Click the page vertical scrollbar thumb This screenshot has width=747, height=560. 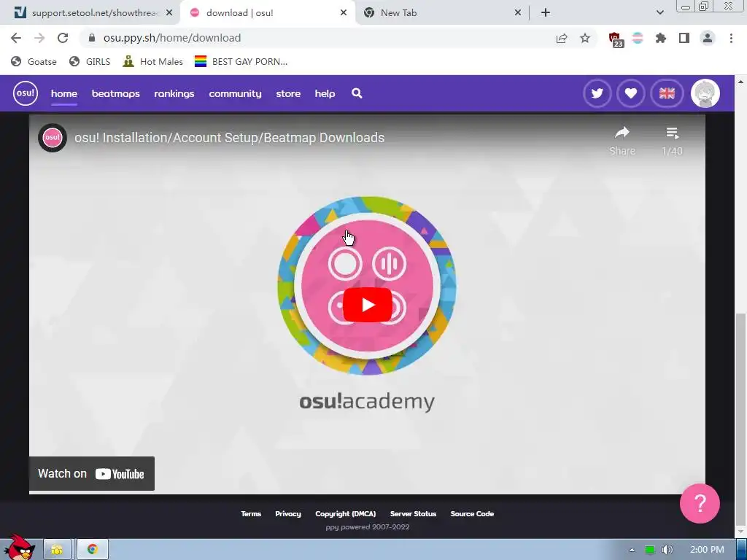pyautogui.click(x=740, y=418)
